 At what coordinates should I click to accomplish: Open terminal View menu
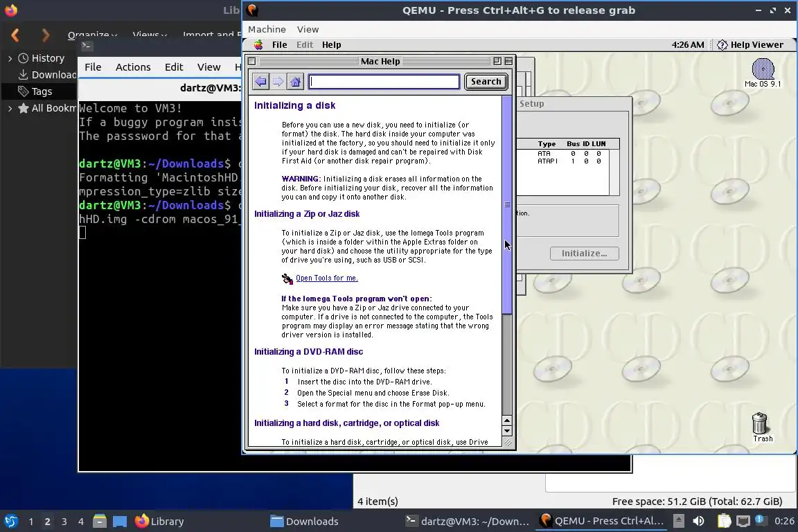(209, 67)
